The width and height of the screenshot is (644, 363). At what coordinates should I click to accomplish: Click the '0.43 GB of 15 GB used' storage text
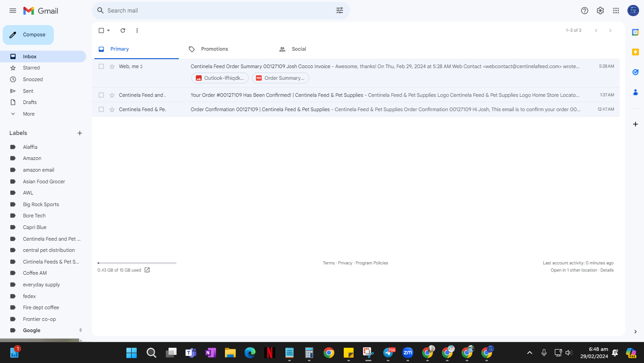119,270
